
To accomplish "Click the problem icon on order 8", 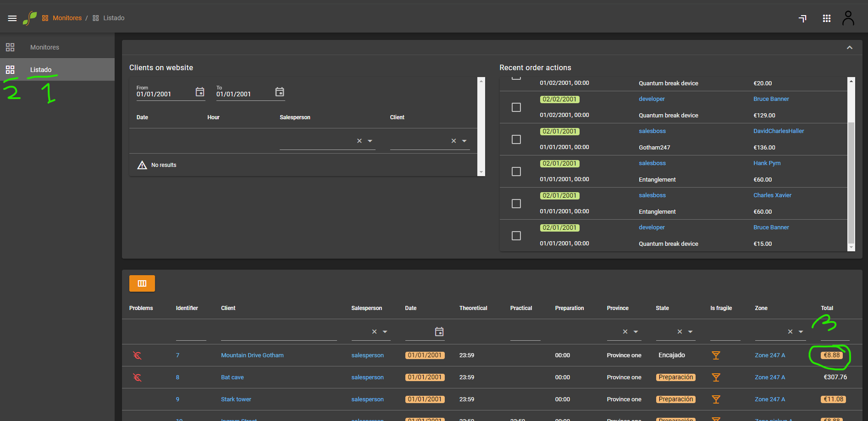I will coord(137,377).
